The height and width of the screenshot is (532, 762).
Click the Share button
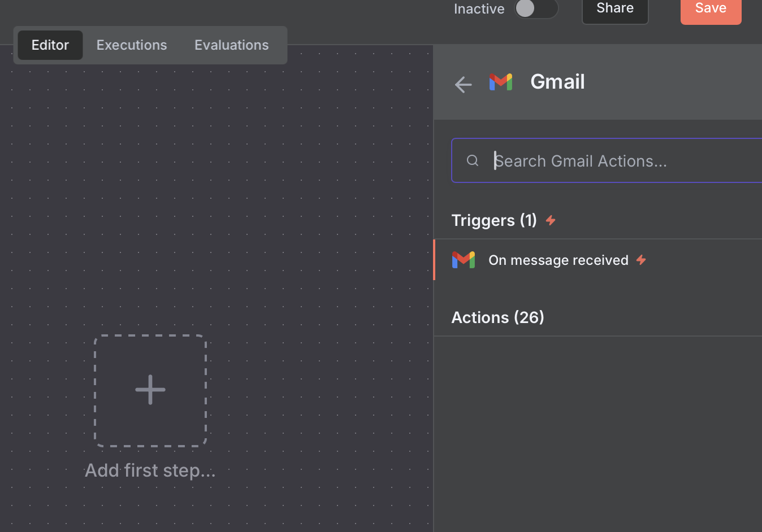[x=615, y=8]
